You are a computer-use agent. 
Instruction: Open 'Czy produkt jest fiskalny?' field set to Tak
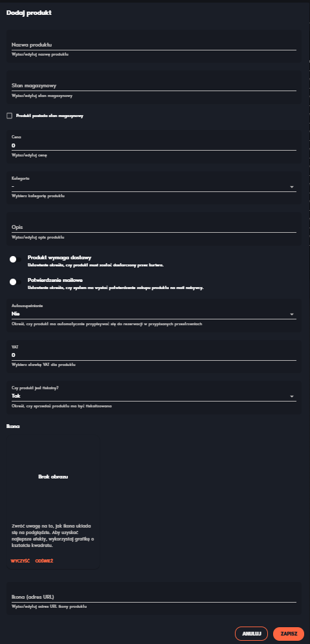click(154, 396)
